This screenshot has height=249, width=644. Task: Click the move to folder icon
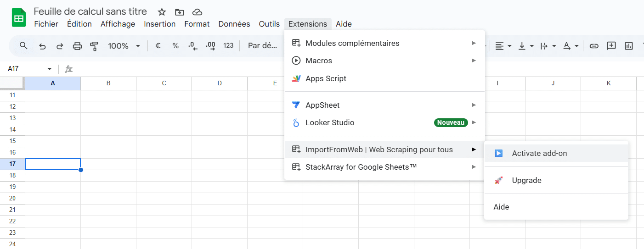click(x=179, y=12)
